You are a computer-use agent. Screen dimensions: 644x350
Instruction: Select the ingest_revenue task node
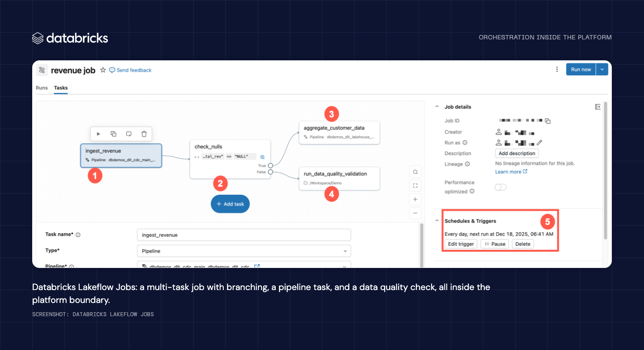pyautogui.click(x=121, y=155)
